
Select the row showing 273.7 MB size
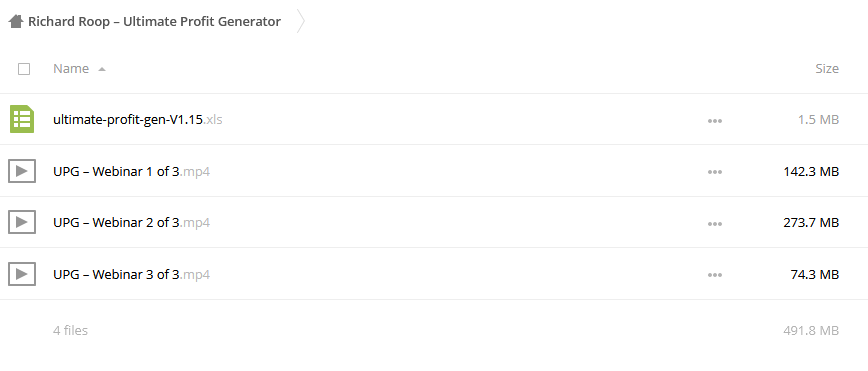coord(434,223)
